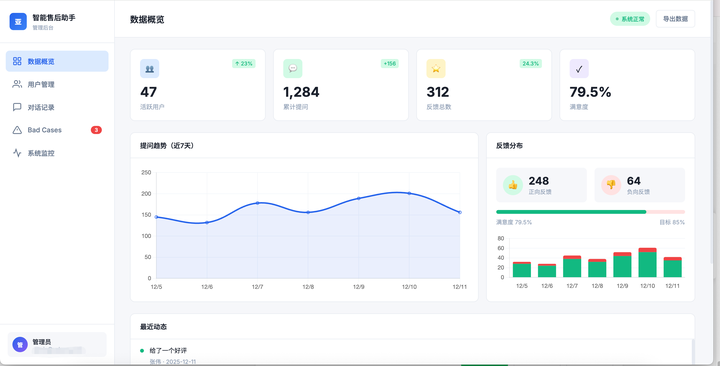Click the 47 活跃用户 value

pos(148,92)
